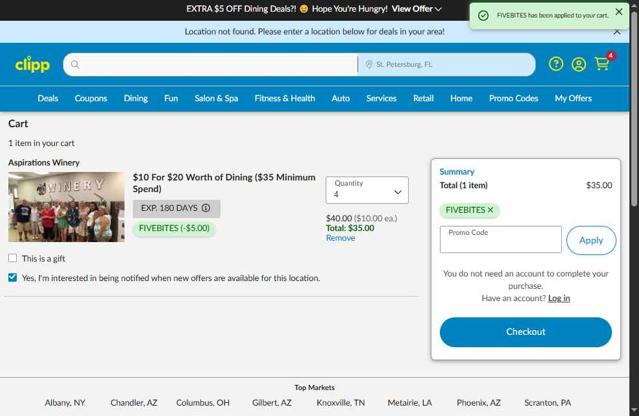
Task: Open the Promo Codes page
Action: coord(514,98)
